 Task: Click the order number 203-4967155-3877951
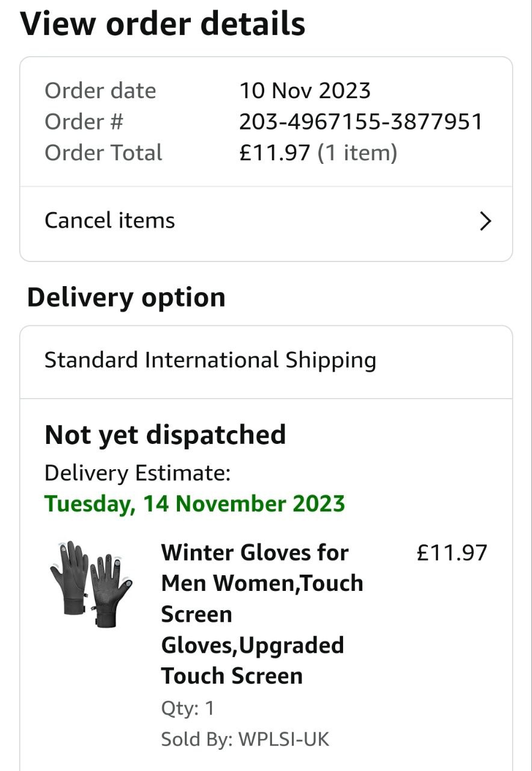pos(360,122)
